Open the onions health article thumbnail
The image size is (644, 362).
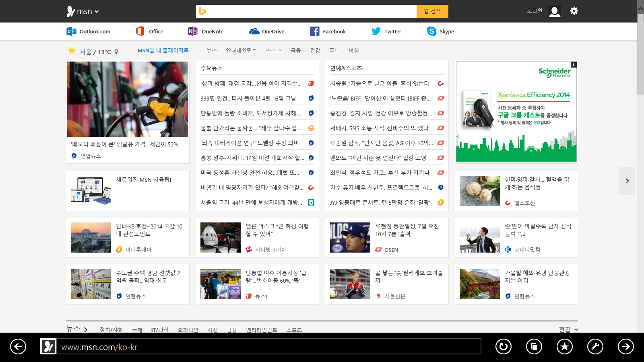[480, 191]
